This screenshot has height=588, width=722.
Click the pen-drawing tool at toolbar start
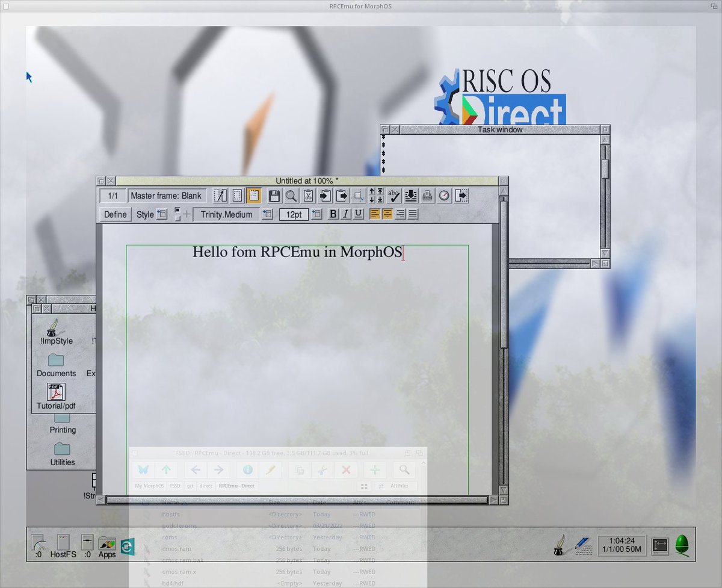(x=221, y=196)
